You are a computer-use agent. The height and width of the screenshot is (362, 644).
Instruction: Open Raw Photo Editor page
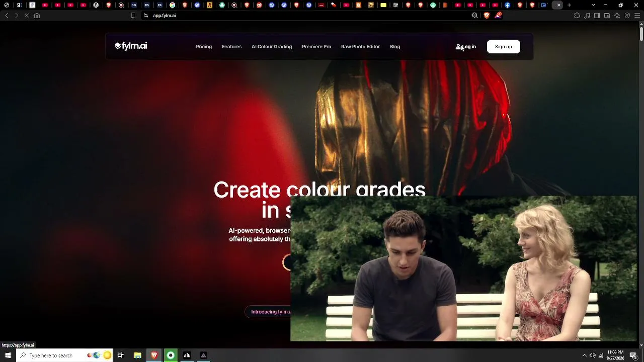coord(360,47)
